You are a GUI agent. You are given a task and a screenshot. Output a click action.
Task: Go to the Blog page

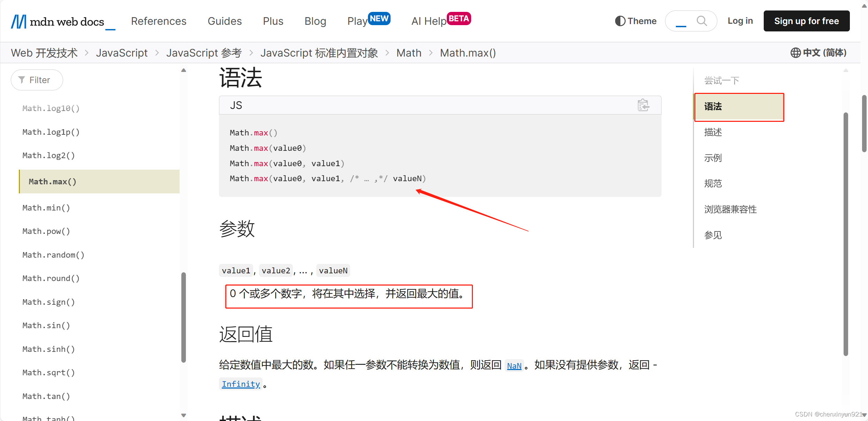[315, 21]
